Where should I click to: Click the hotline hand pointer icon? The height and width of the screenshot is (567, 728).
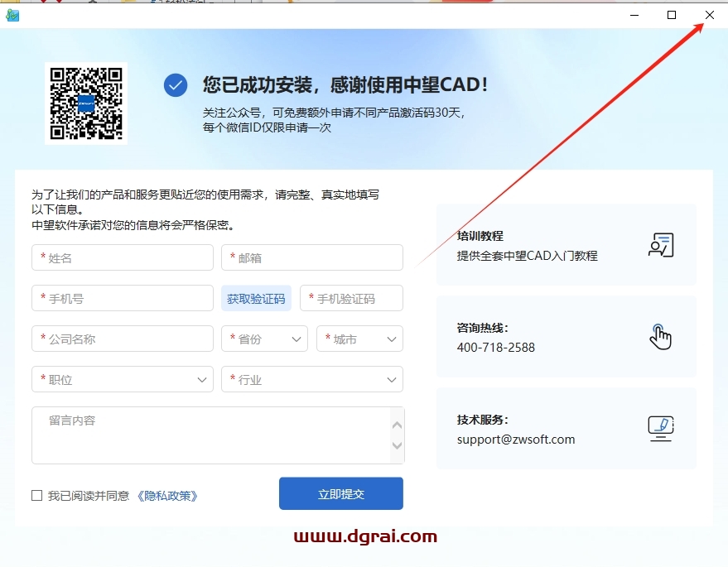[660, 336]
